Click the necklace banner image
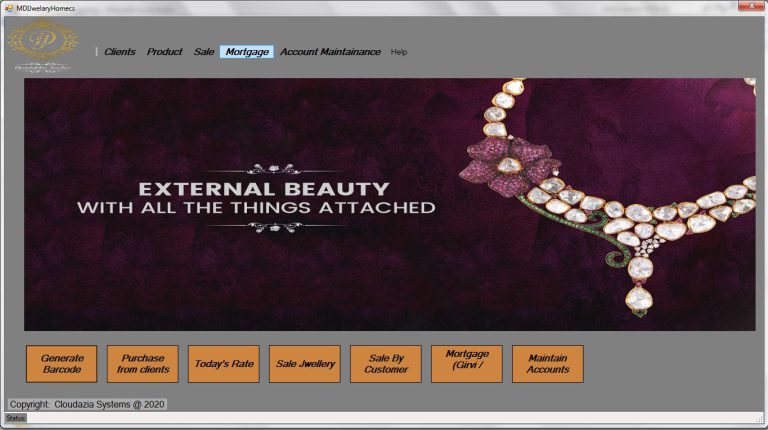This screenshot has width=768, height=430. tap(389, 205)
